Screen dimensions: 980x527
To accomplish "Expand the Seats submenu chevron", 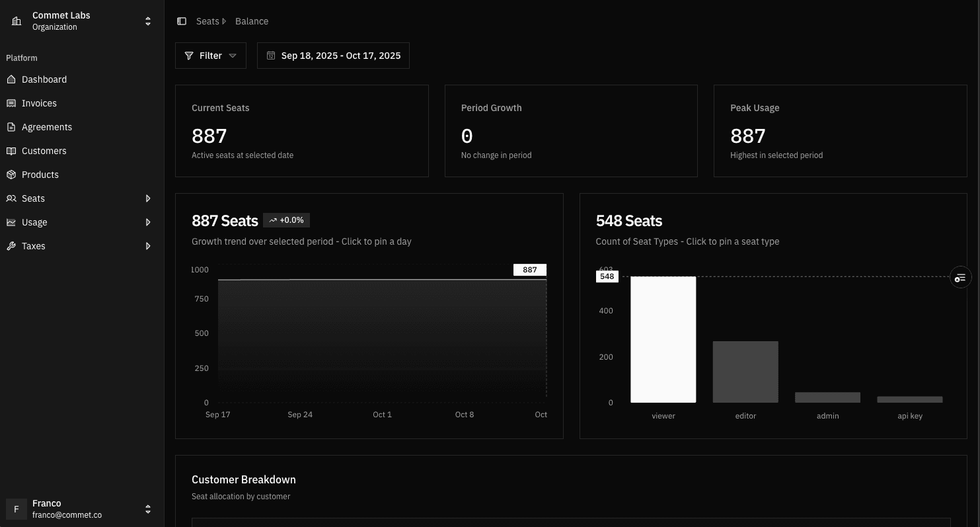I will pos(148,198).
